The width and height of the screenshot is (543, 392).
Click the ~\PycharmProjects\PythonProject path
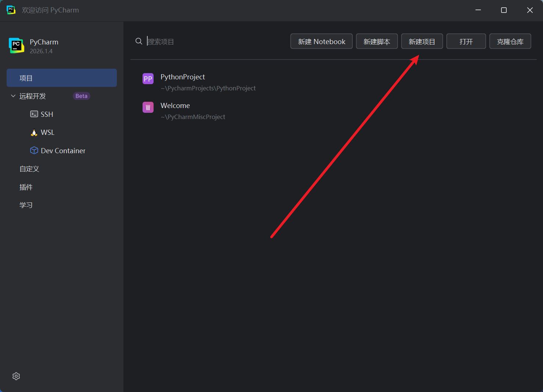(x=208, y=88)
